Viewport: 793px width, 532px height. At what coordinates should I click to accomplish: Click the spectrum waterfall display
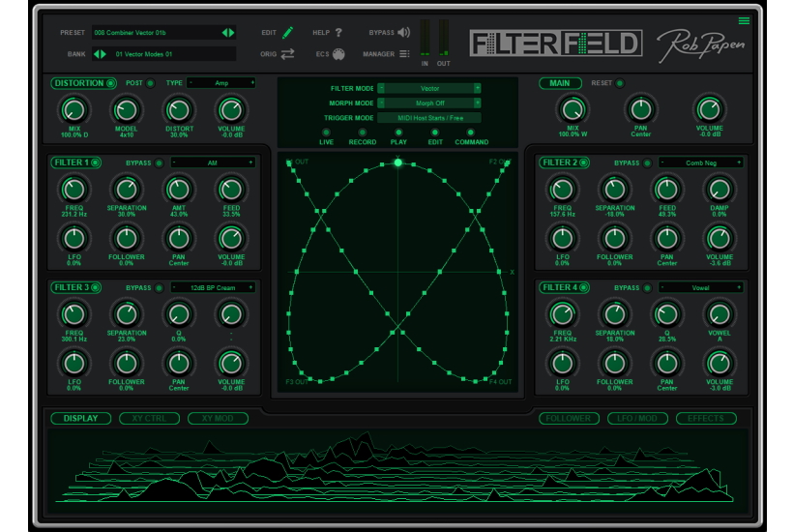pyautogui.click(x=397, y=471)
